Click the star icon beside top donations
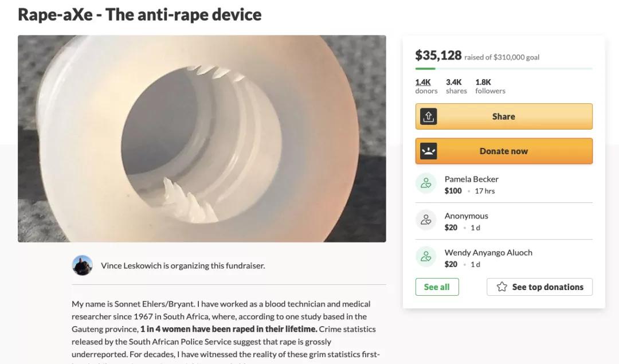This screenshot has width=619, height=364. coord(502,287)
